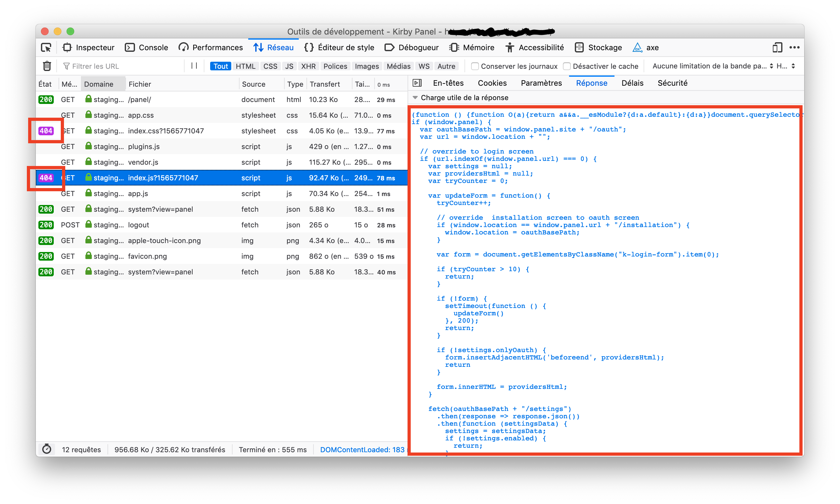840x504 pixels.
Task: Switch to the Cookies tab
Action: click(492, 83)
